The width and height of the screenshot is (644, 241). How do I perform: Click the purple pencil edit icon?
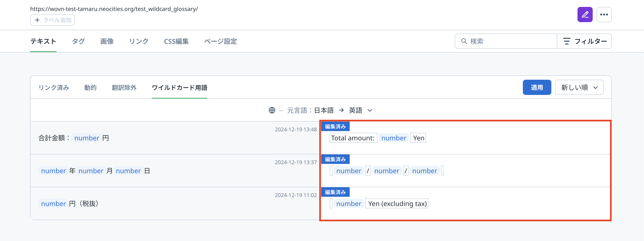(x=585, y=15)
